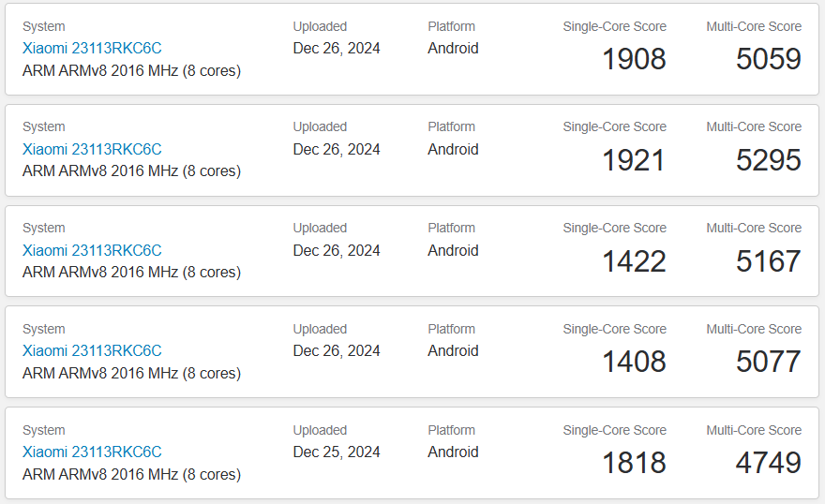Click the single-core score 1422
The width and height of the screenshot is (825, 504).
click(634, 261)
